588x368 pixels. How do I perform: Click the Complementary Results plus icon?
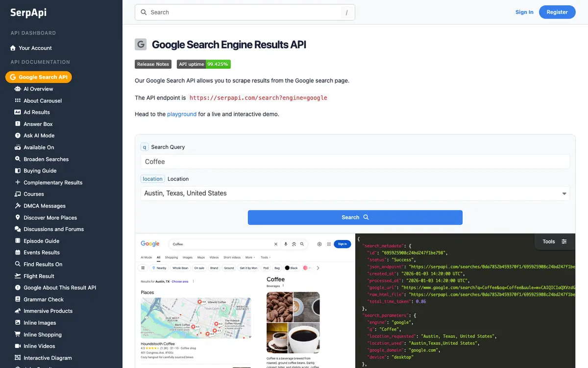[x=18, y=183]
